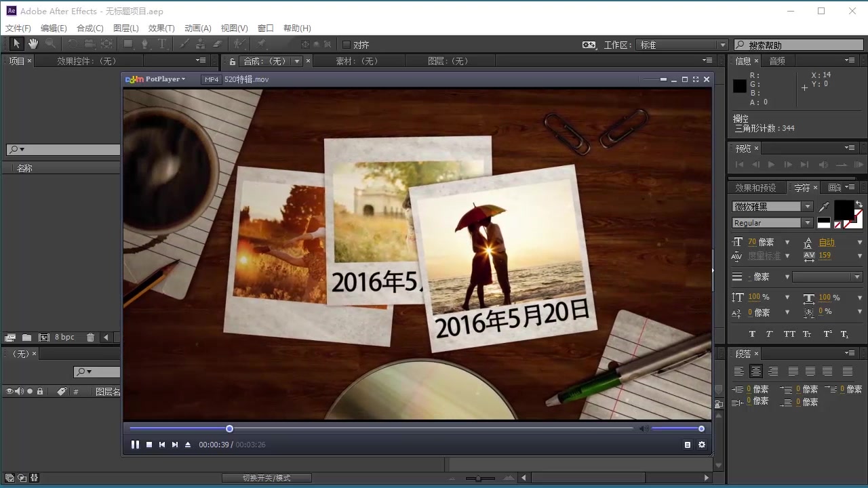The image size is (868, 488).
Task: Toggle video eye column in timeline header
Action: (9, 391)
